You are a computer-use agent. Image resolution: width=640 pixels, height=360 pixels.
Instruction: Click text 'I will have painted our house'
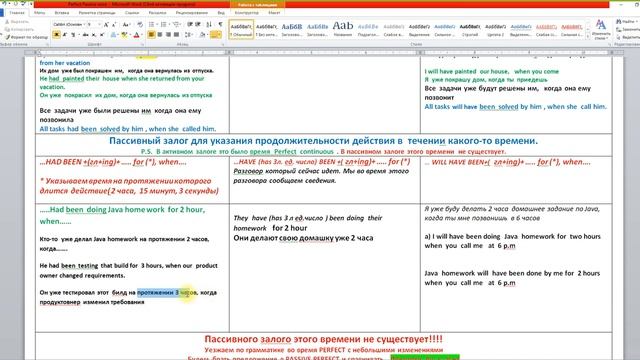467,71
